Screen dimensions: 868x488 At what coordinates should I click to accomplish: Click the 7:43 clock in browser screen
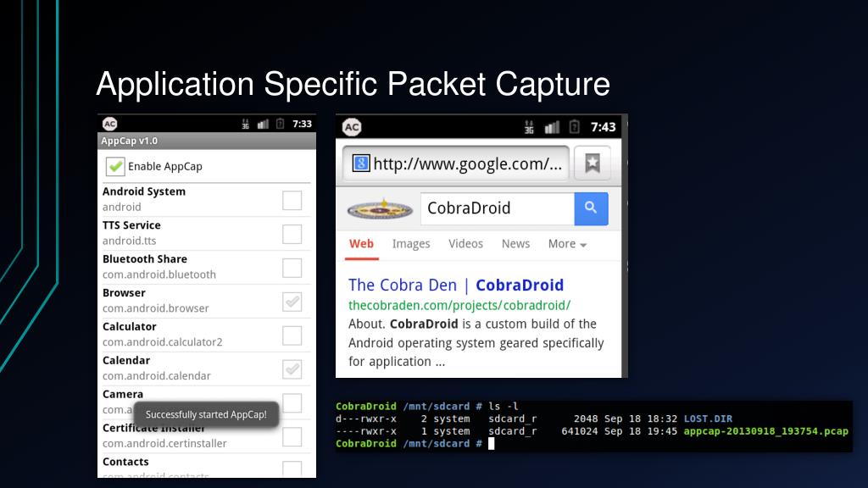tap(604, 127)
